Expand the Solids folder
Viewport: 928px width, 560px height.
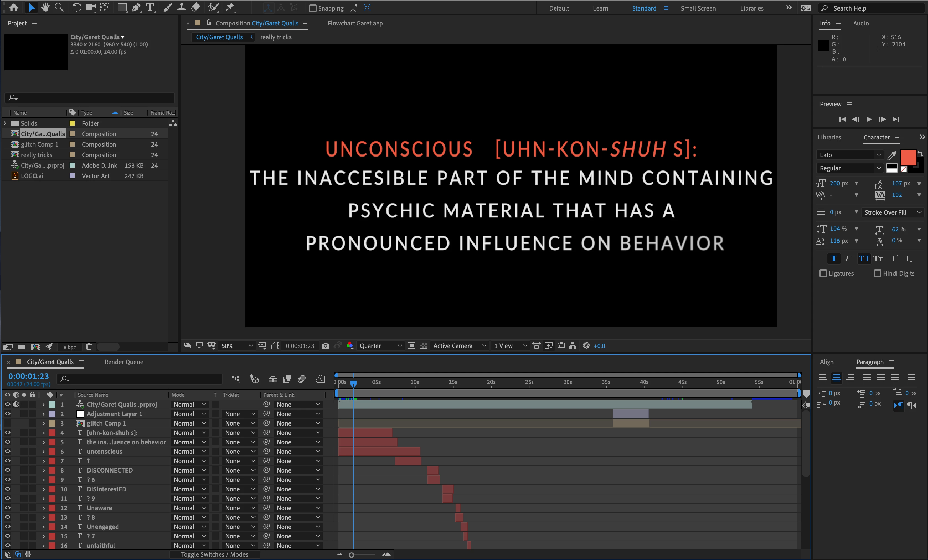pos(5,123)
